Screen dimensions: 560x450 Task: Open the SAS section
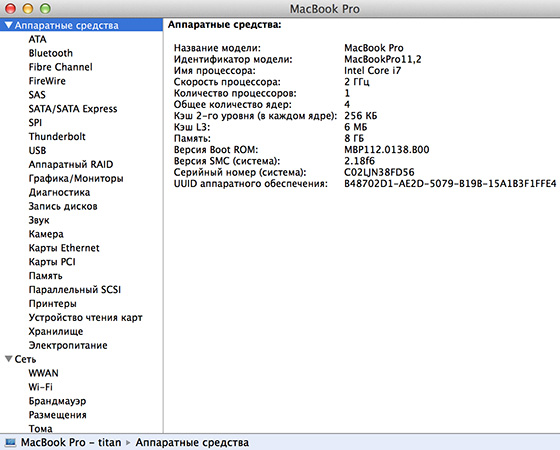37,95
